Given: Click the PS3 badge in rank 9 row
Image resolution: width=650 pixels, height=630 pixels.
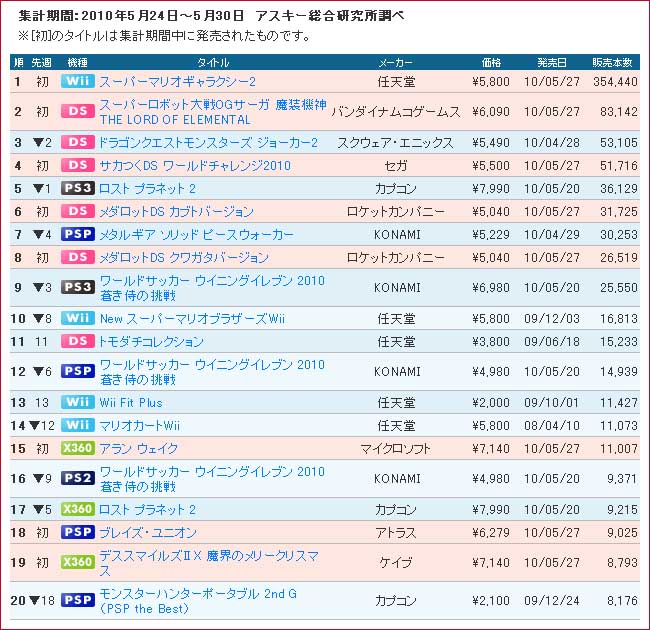Looking at the screenshot, I should click(x=78, y=287).
